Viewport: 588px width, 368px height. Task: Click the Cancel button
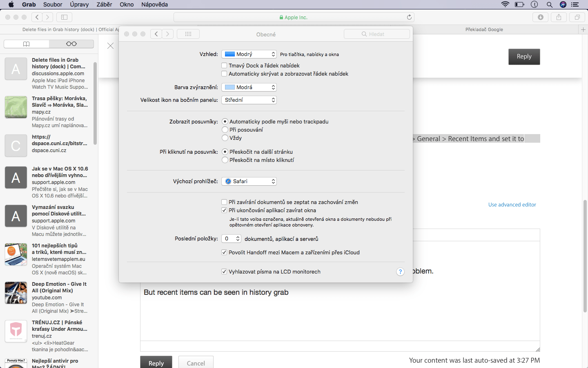(x=196, y=363)
